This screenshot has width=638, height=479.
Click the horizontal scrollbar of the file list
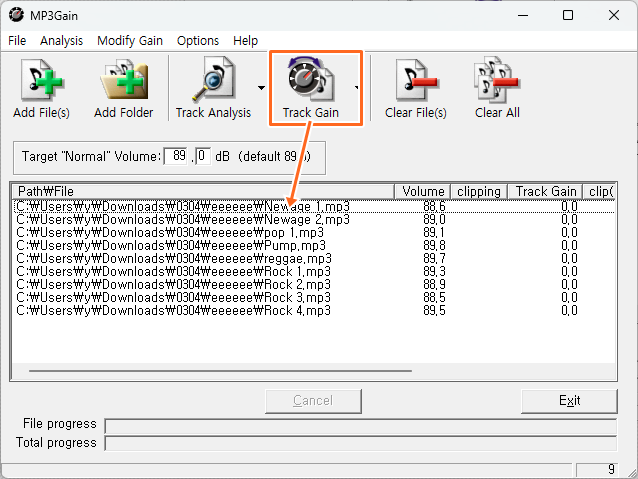(220, 371)
